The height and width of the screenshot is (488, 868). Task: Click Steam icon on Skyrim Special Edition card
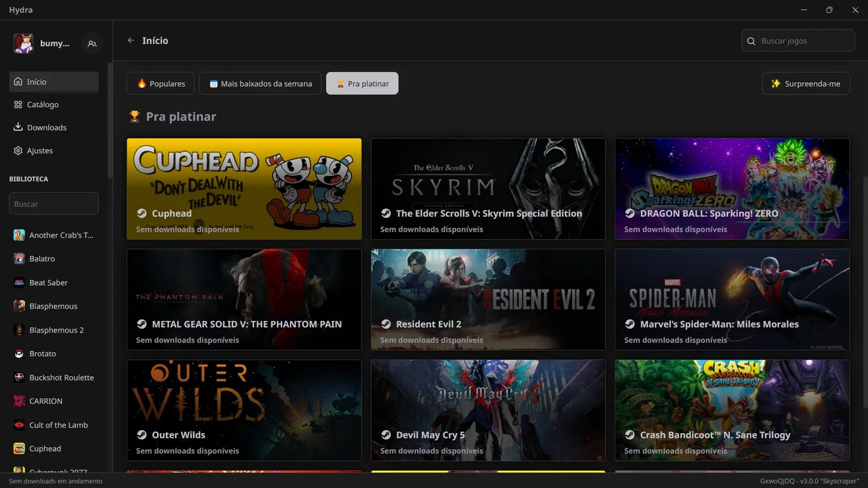[x=385, y=213]
